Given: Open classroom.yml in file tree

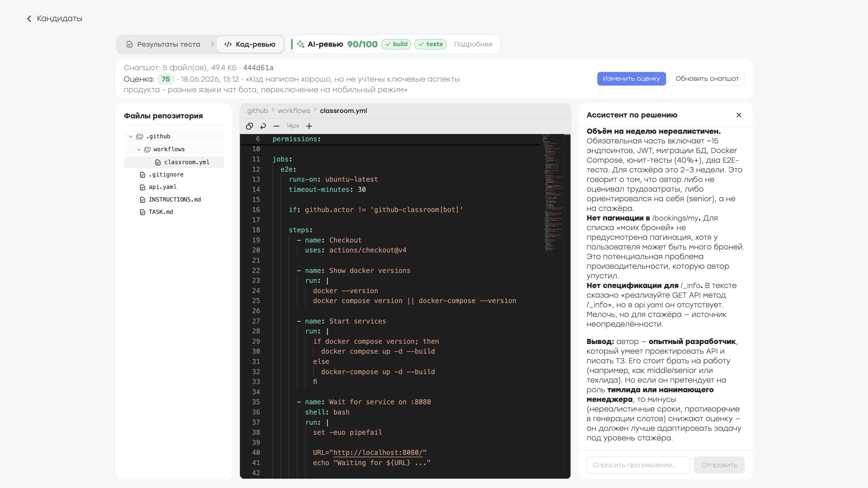Looking at the screenshot, I should click(x=174, y=162).
